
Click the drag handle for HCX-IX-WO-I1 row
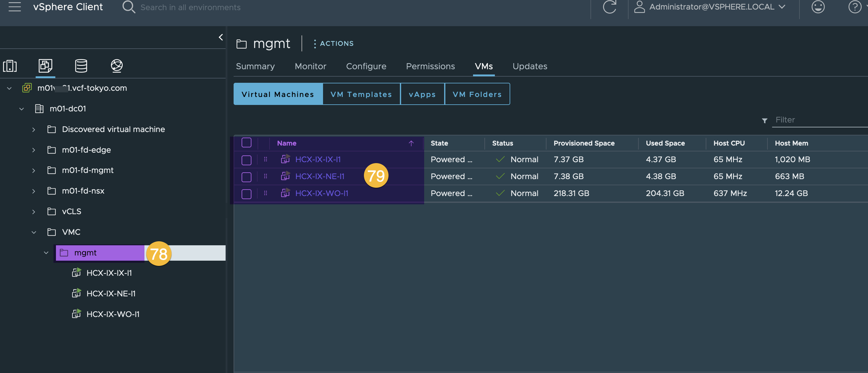point(266,193)
